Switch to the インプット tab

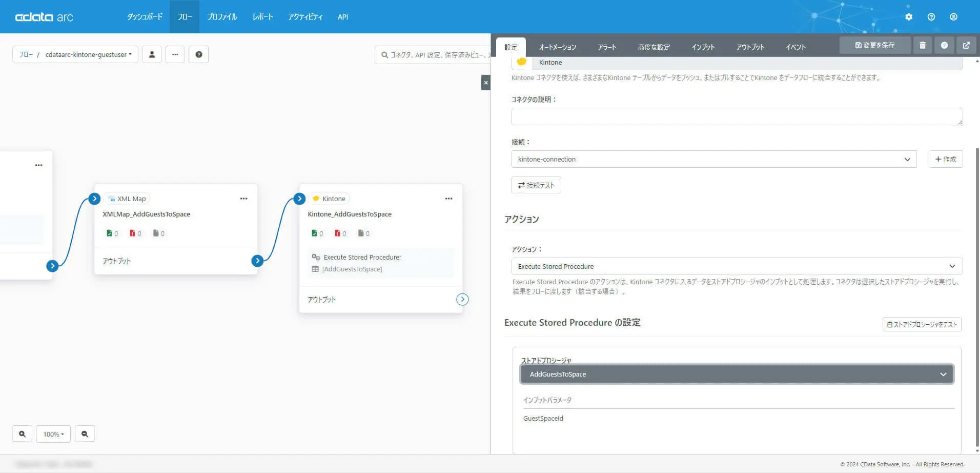703,47
